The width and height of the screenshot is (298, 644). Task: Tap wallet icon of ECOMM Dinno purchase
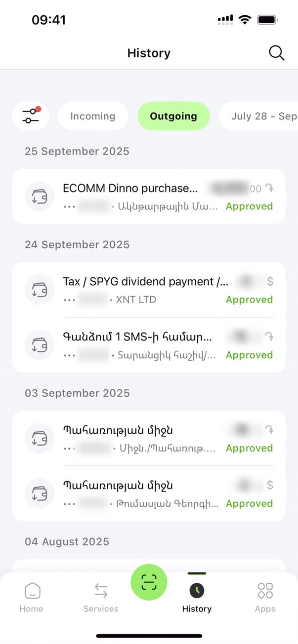click(x=40, y=197)
